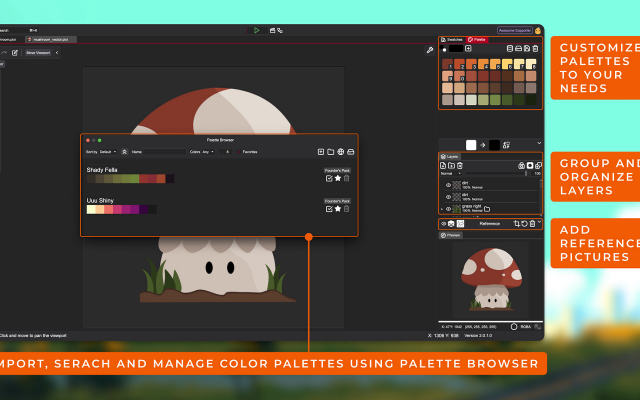The height and width of the screenshot is (400, 640).
Task: Create new folder in Layers panel
Action: tap(451, 165)
